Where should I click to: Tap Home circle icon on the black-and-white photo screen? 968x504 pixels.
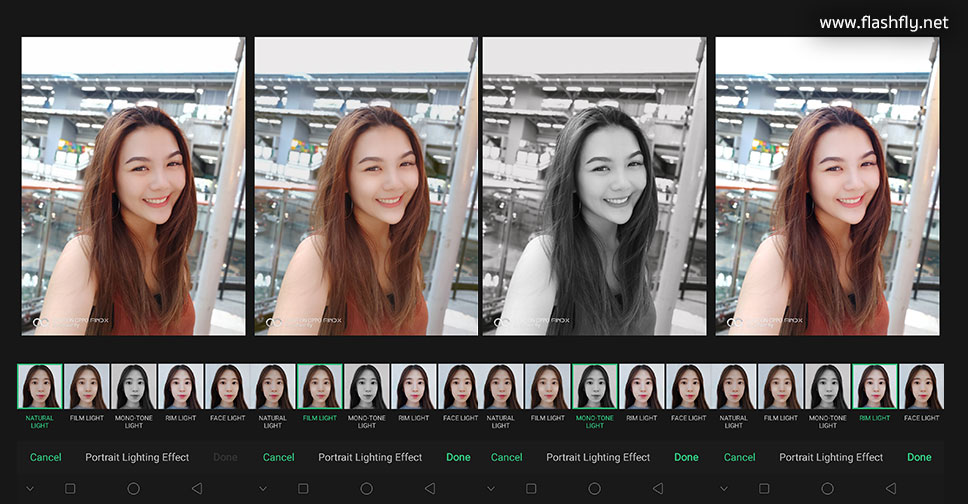point(594,488)
